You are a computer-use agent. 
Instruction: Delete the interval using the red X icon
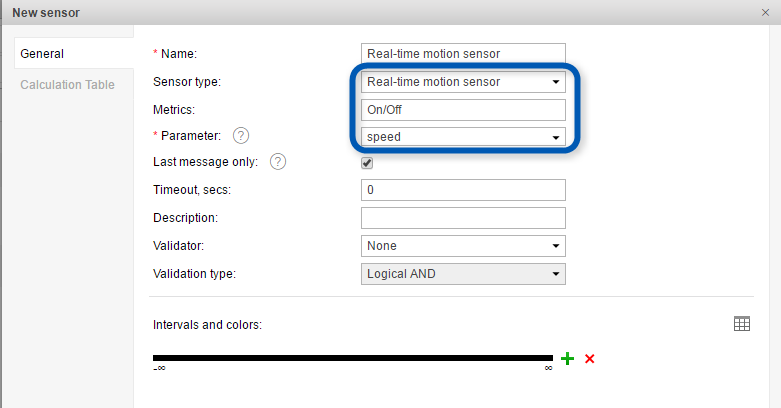click(x=590, y=358)
